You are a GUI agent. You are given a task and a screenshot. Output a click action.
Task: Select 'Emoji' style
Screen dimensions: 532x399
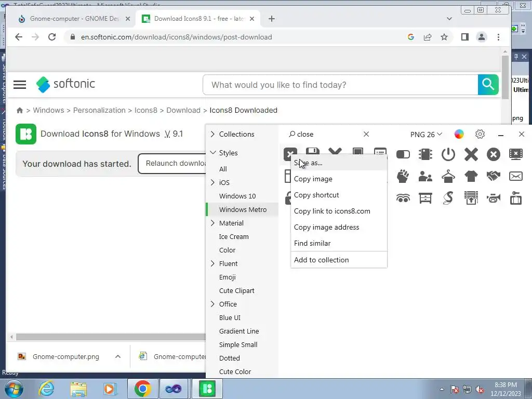click(x=228, y=277)
